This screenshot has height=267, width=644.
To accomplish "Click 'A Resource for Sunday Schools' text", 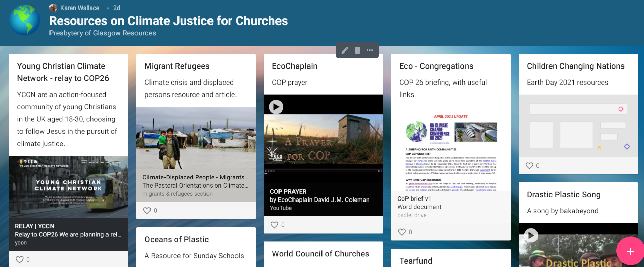I will click(194, 256).
